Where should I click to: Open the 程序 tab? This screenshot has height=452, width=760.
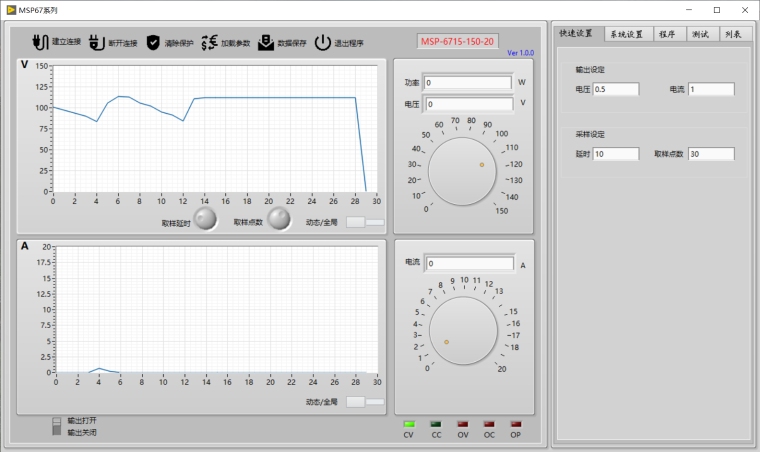[x=667, y=34]
